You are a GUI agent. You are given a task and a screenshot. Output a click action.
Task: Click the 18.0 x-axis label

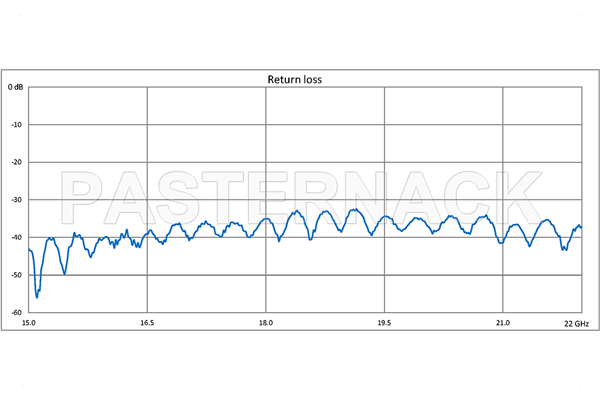click(266, 323)
